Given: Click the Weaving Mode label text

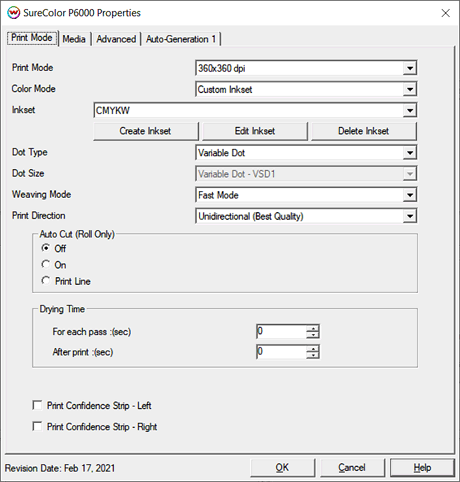Looking at the screenshot, I should [x=42, y=194].
